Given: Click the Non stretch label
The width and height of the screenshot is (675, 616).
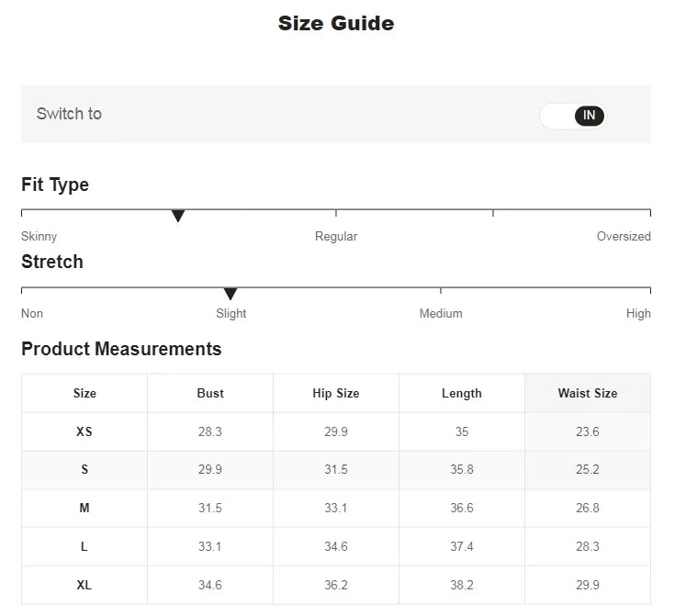Looking at the screenshot, I should tap(32, 313).
